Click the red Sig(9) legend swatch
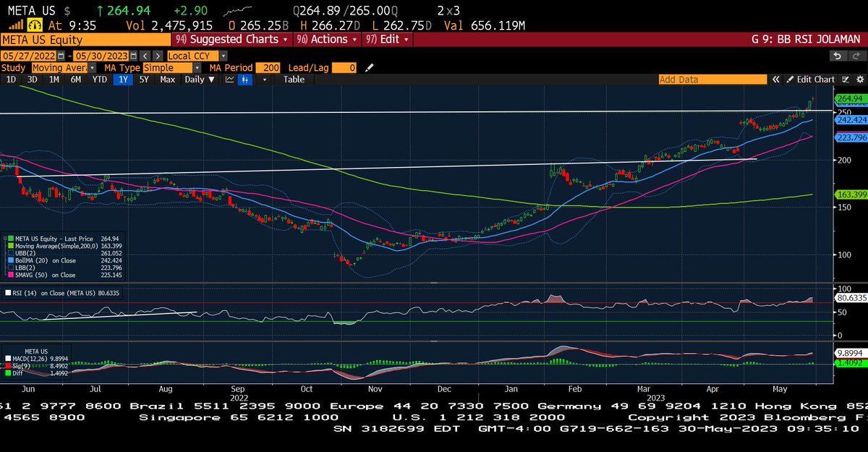Screen dimensions: 868x452 (x=8, y=365)
